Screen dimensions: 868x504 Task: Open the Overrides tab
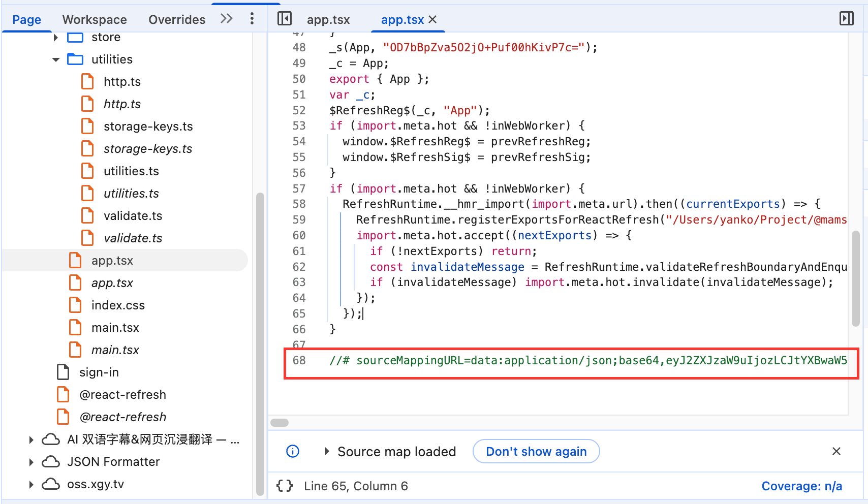[x=177, y=19]
